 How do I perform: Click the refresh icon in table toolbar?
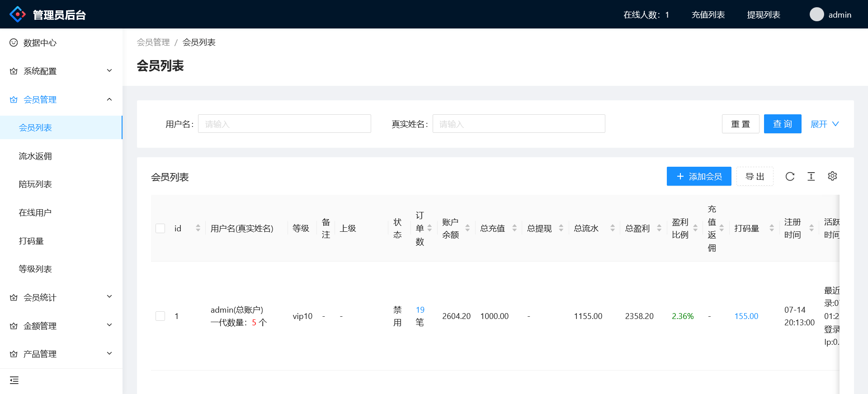790,177
